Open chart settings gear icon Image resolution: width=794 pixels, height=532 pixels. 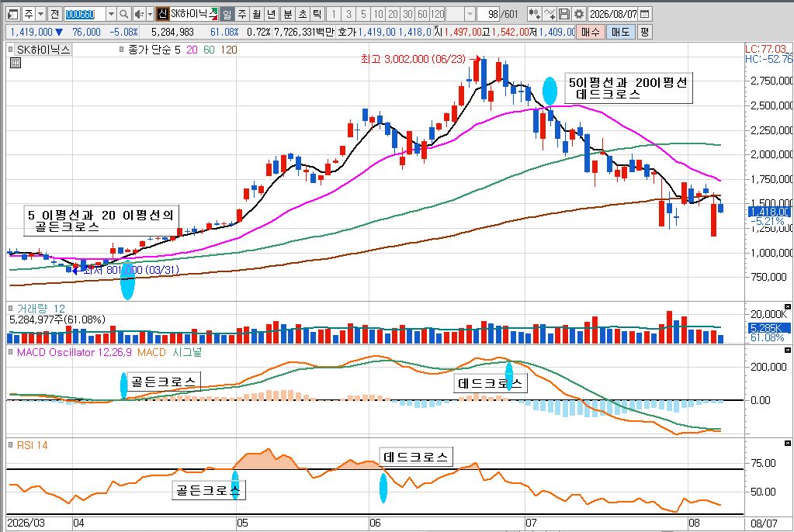coord(579,14)
